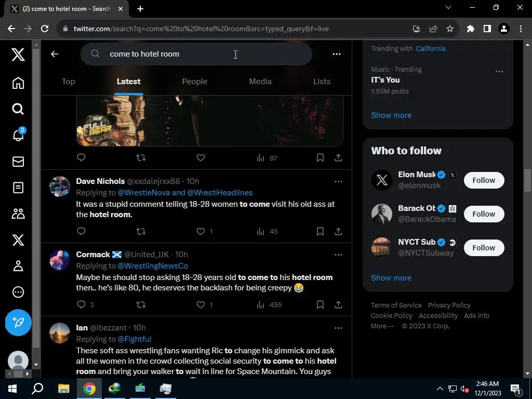
Task: Show more Who to follow suggestions
Action: [x=391, y=278]
